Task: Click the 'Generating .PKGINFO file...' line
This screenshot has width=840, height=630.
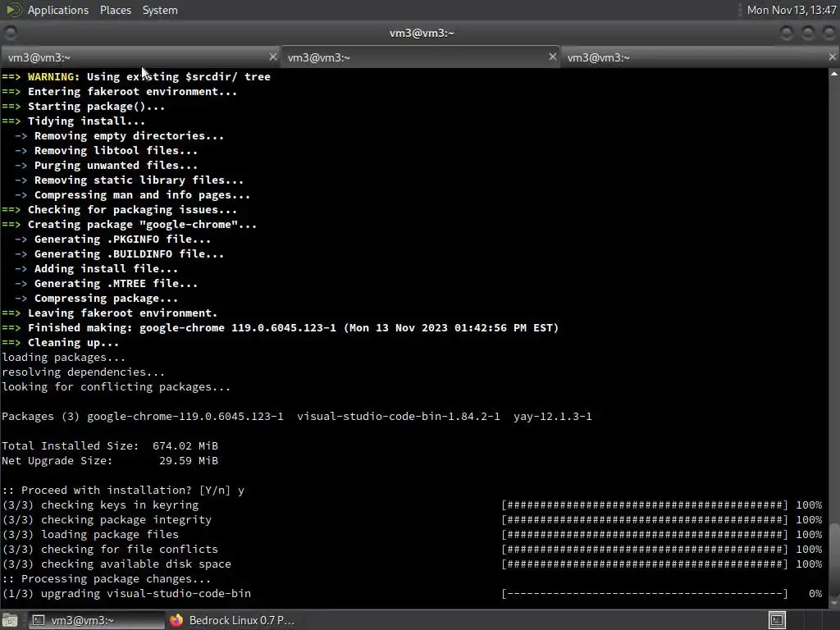Action: pos(112,240)
